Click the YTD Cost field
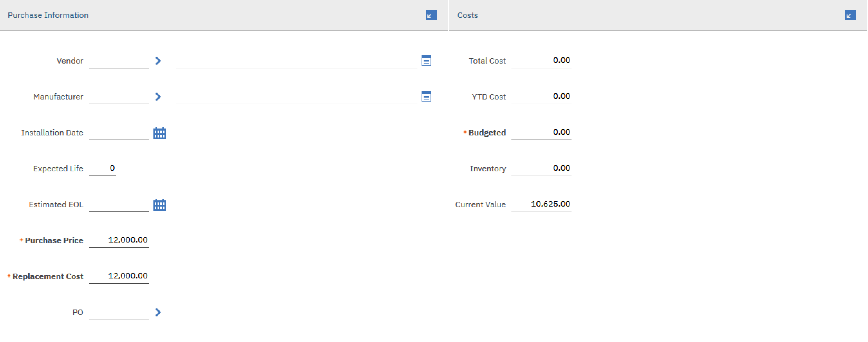This screenshot has height=342, width=868. pyautogui.click(x=541, y=96)
